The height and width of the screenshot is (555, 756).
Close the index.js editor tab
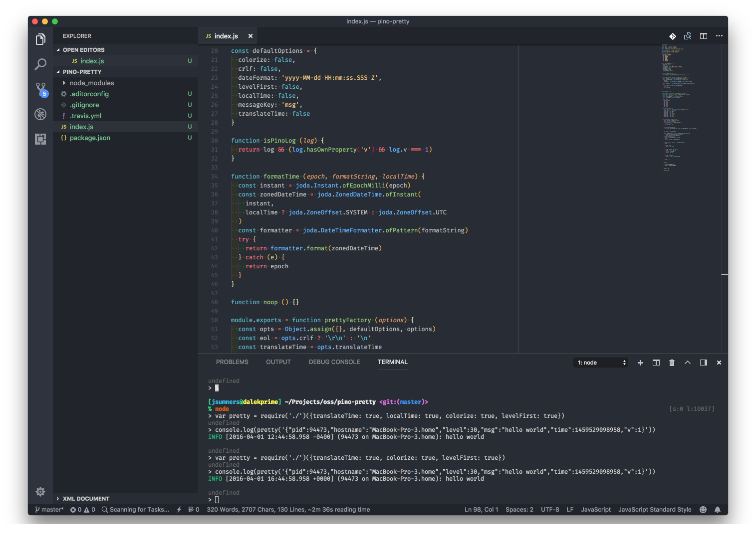pyautogui.click(x=251, y=36)
